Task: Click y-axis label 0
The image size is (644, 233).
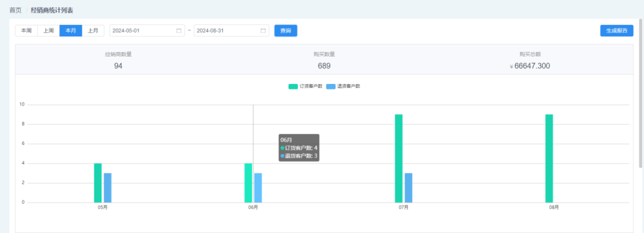Action: (x=23, y=202)
